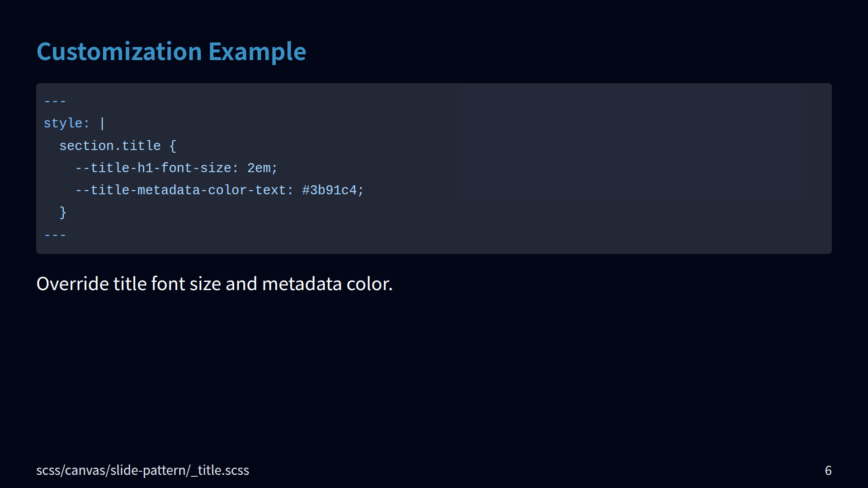Image resolution: width=868 pixels, height=488 pixels.
Task: Click the footer path "scss/canvas/slide-pattern/_title.scss"
Action: pyautogui.click(x=142, y=470)
